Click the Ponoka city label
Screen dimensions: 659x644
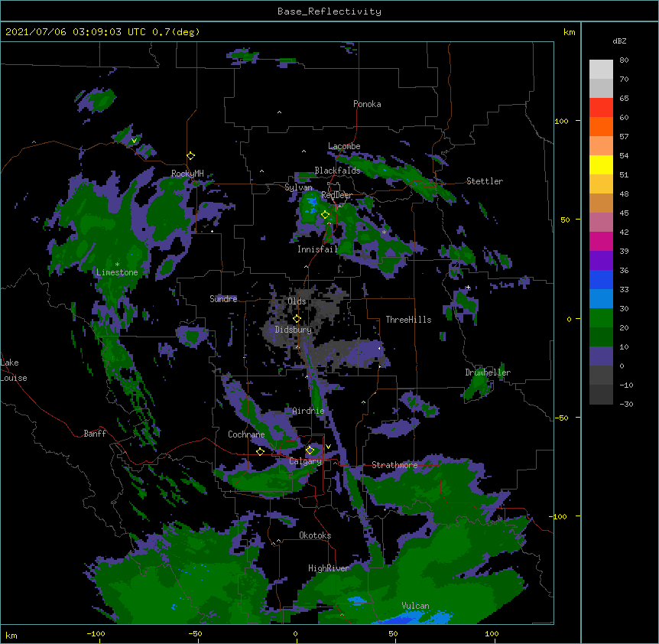[367, 104]
